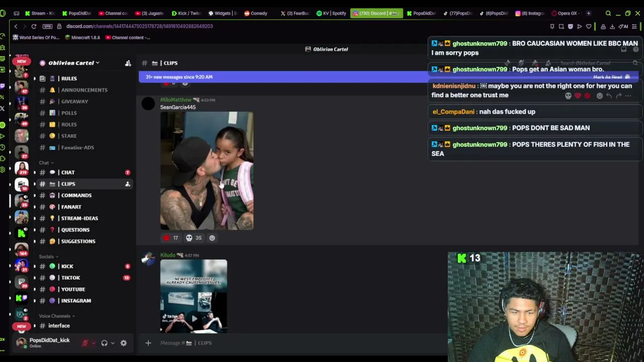Toggle the browser VPN badge
644x362 pixels.
tap(47, 26)
